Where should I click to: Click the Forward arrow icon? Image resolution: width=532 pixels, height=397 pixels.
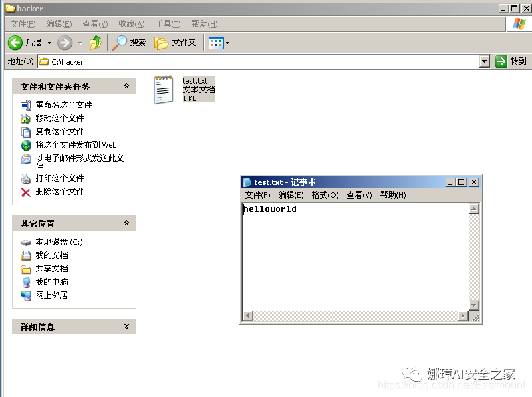point(65,43)
